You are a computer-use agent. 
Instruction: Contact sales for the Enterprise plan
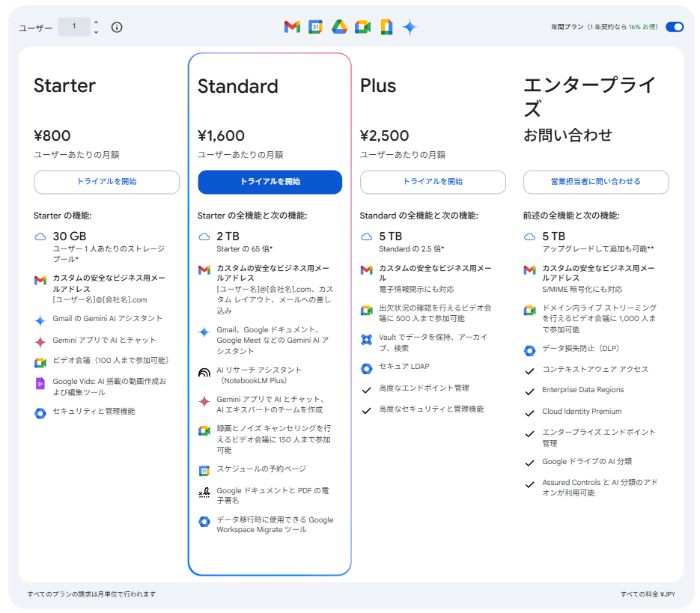(x=596, y=182)
